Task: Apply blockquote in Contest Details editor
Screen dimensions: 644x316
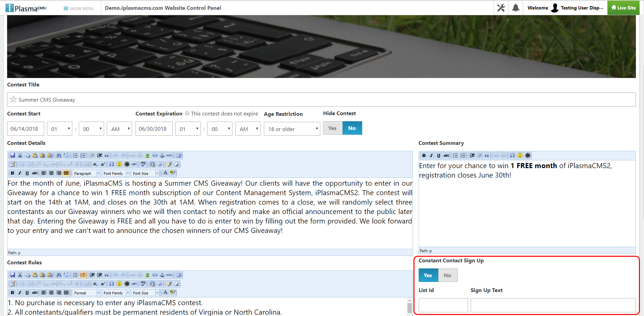Action: tap(107, 156)
